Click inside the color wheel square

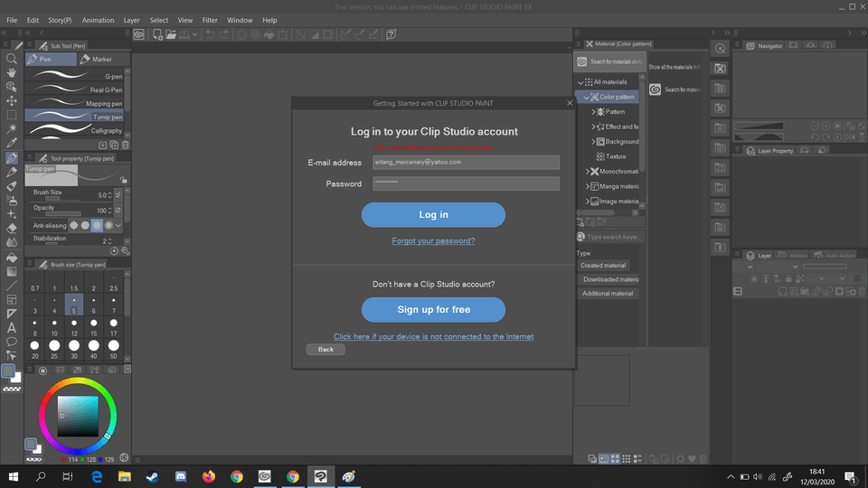pos(78,417)
